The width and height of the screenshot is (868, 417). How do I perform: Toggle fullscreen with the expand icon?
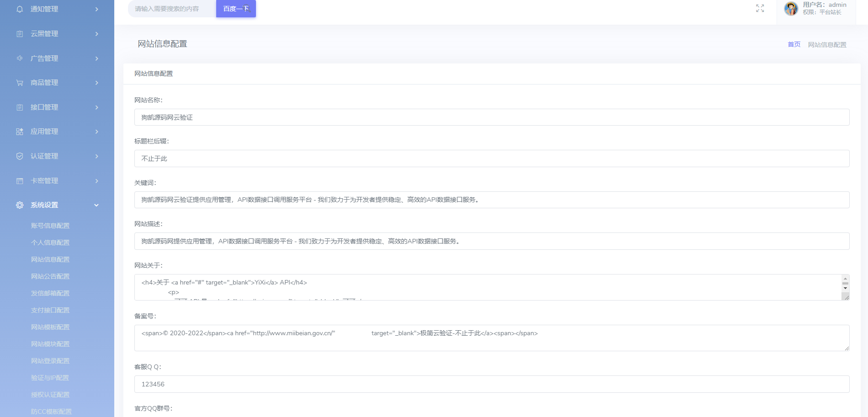click(760, 8)
